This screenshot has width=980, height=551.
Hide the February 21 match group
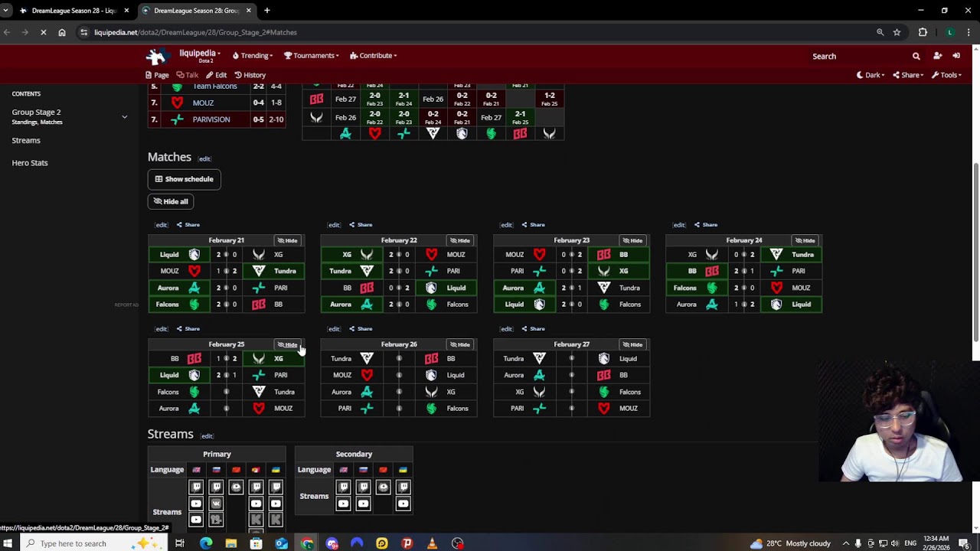288,240
